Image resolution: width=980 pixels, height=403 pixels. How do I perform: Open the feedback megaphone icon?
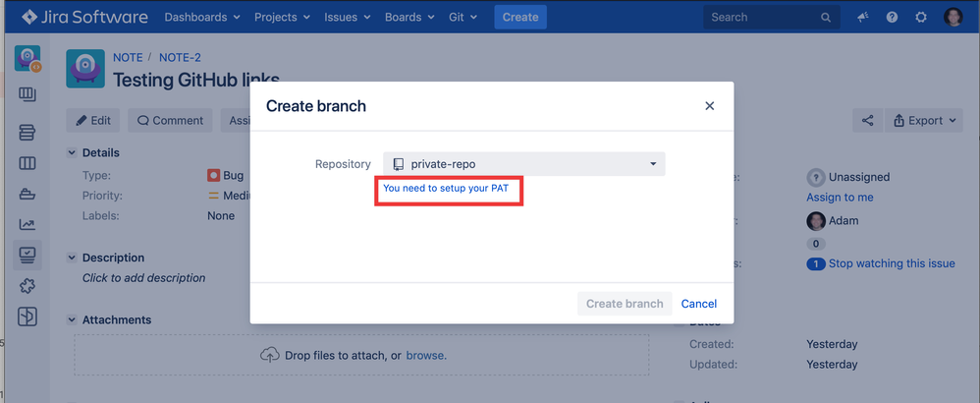[x=863, y=18]
